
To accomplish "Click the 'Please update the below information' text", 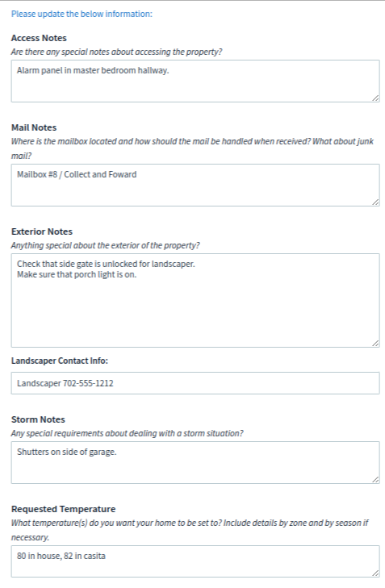I will click(82, 14).
